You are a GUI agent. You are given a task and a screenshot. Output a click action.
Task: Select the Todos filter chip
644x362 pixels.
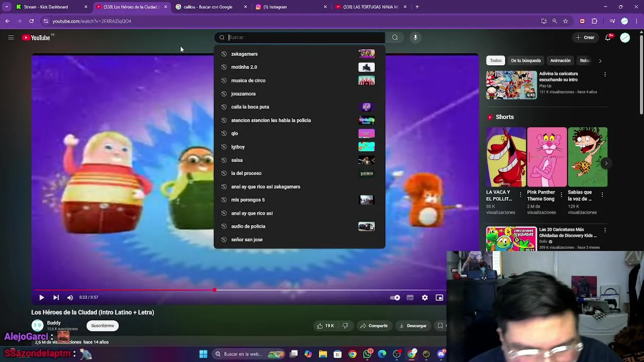click(x=496, y=60)
